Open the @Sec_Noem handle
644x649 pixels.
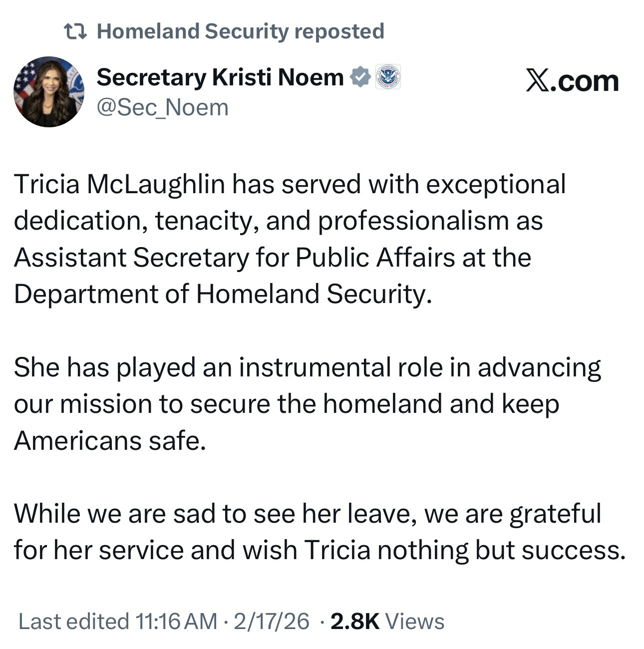point(162,107)
